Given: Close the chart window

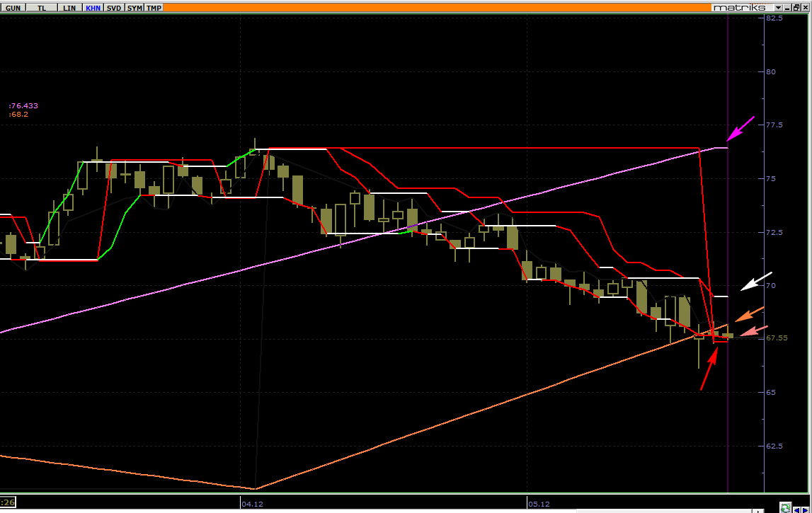Looking at the screenshot, I should click(x=805, y=7).
